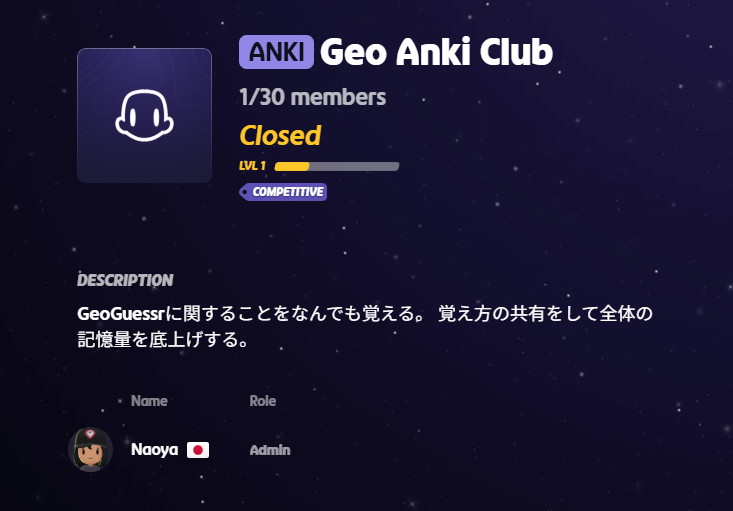Click the LVL 1 level label
Viewport: 733px width, 511px height.
[x=252, y=166]
